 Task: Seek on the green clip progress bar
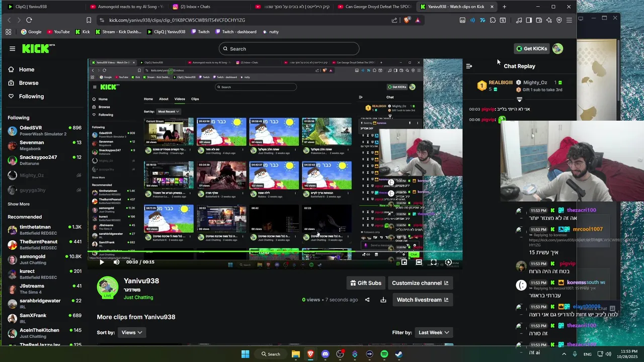click(x=275, y=251)
